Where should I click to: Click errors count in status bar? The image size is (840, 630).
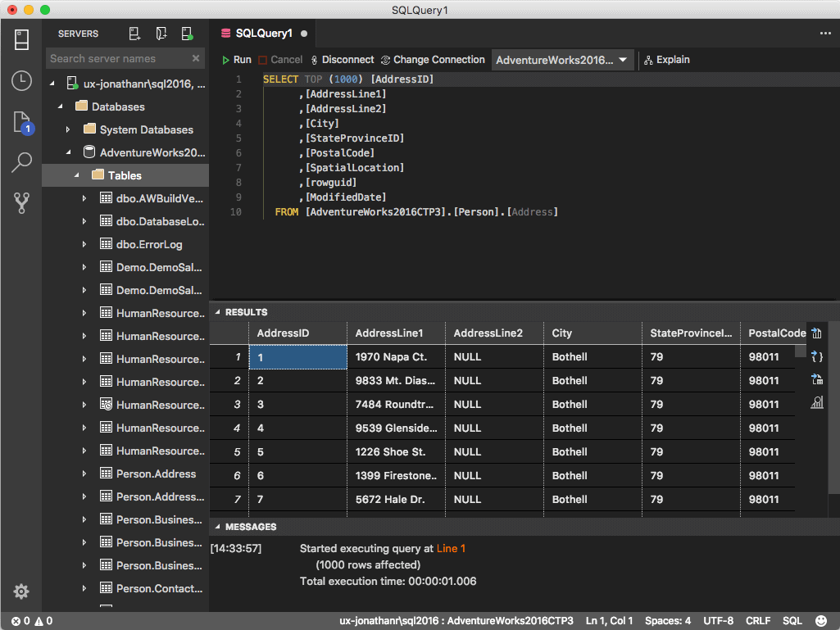click(20, 621)
